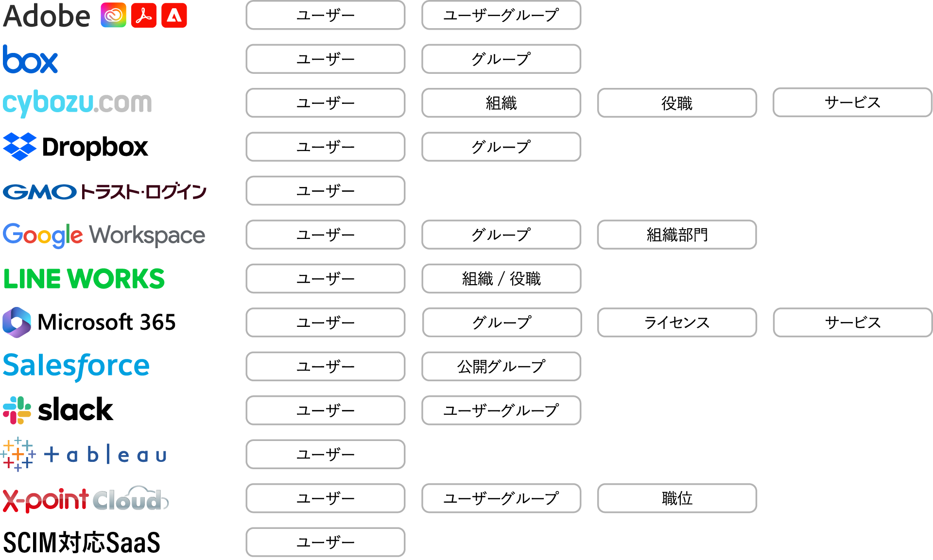Click the Slack hashtag logo icon
Screen dimensions: 933x560
point(17,410)
